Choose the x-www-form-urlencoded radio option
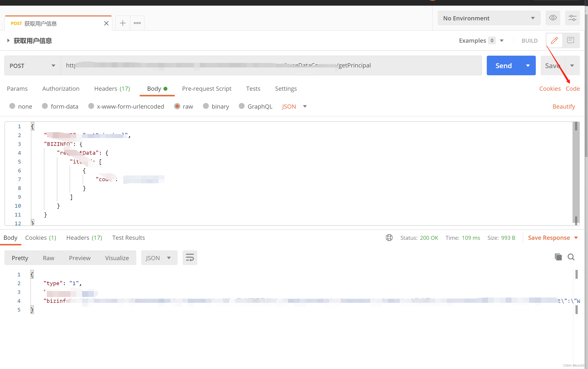 91,106
